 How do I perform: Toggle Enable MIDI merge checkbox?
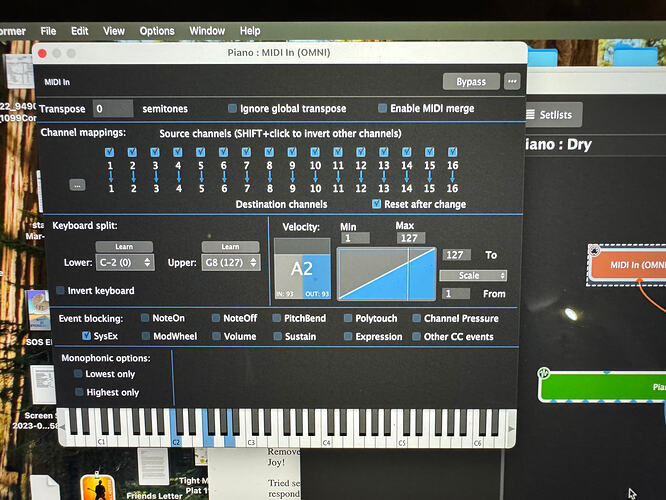click(x=382, y=108)
